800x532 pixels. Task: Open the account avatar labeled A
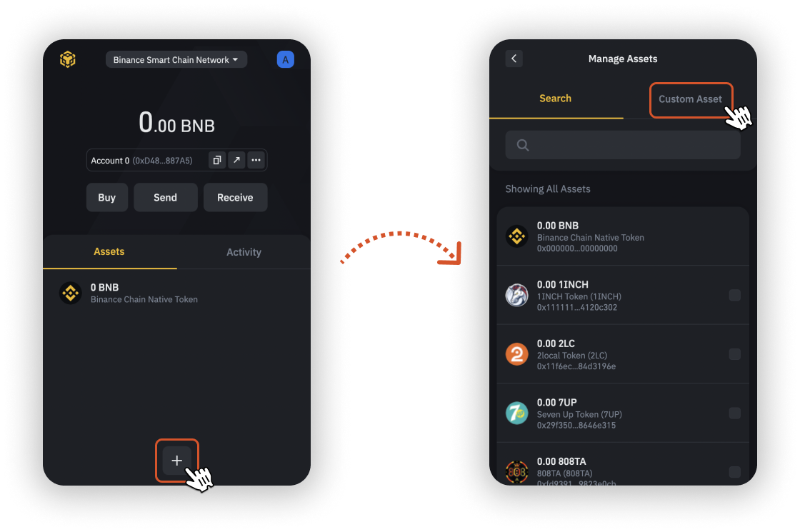click(285, 60)
